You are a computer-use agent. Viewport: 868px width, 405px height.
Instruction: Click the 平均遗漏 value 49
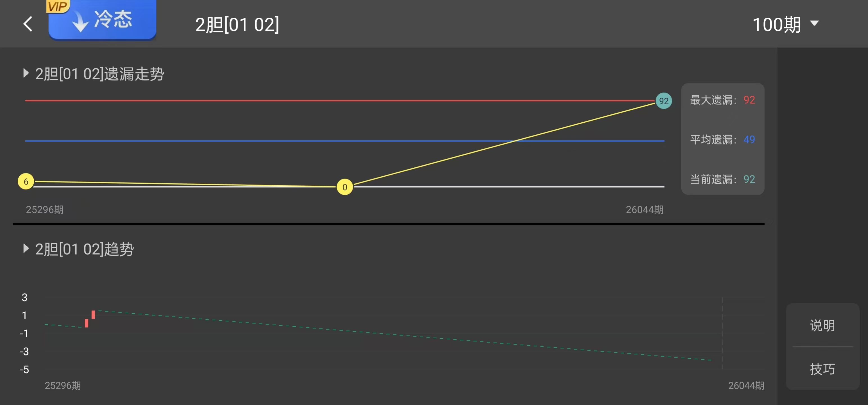[749, 139]
